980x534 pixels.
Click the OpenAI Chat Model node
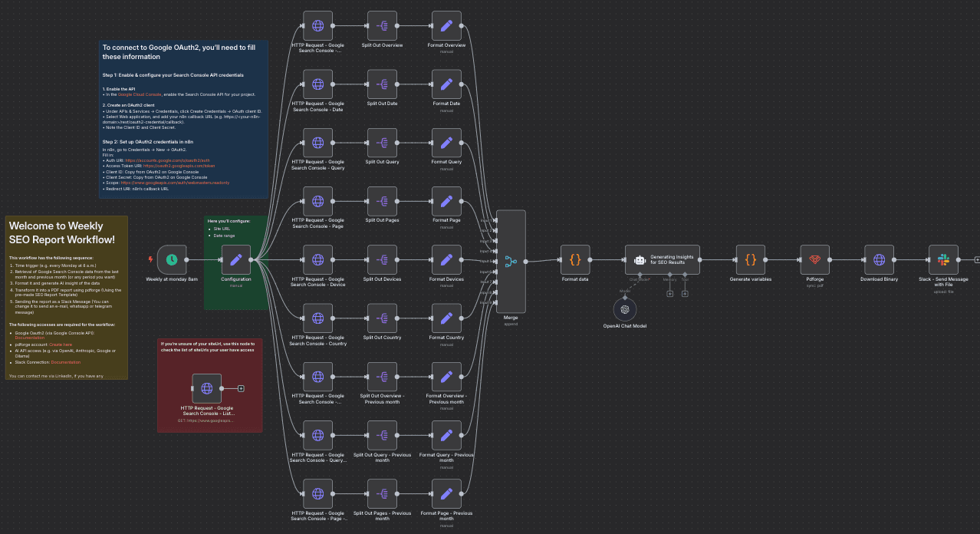click(625, 309)
